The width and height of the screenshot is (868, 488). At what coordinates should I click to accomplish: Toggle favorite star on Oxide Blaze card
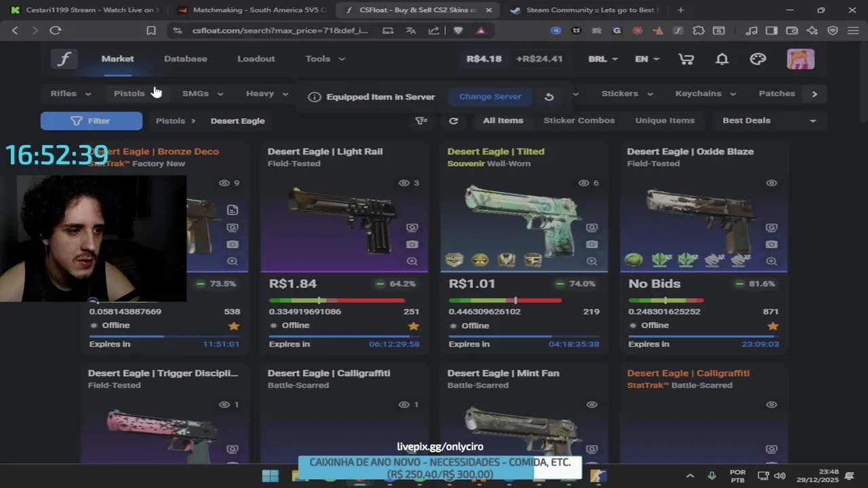pos(773,326)
